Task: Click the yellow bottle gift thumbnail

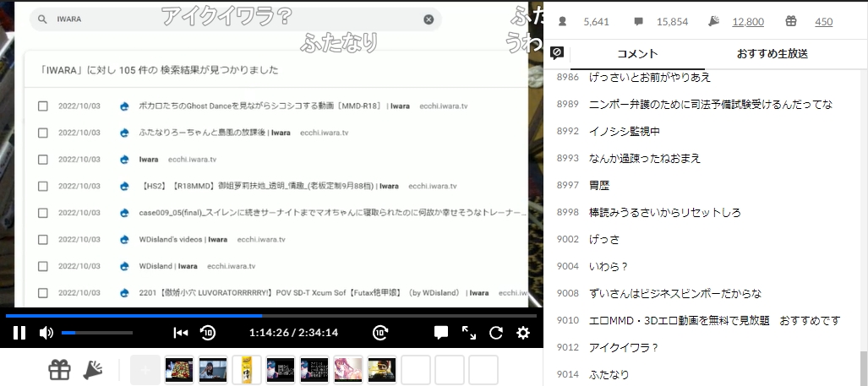Action: tap(247, 370)
